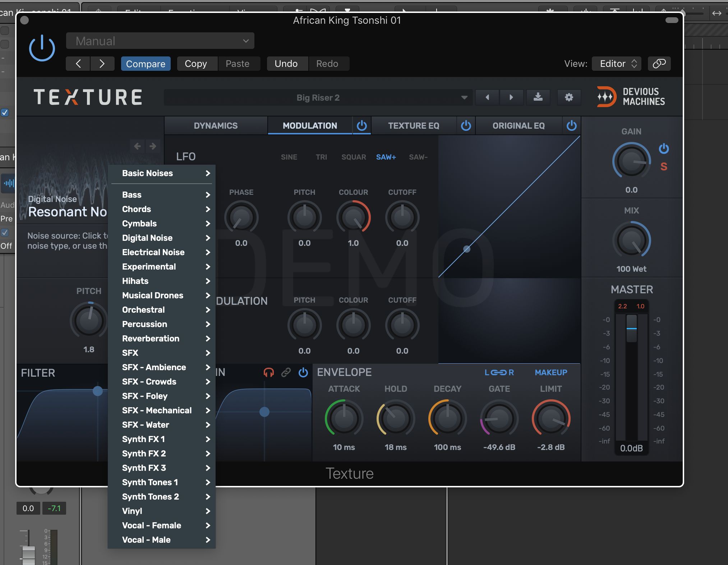
Task: Click the link chain icon
Action: coord(659,64)
